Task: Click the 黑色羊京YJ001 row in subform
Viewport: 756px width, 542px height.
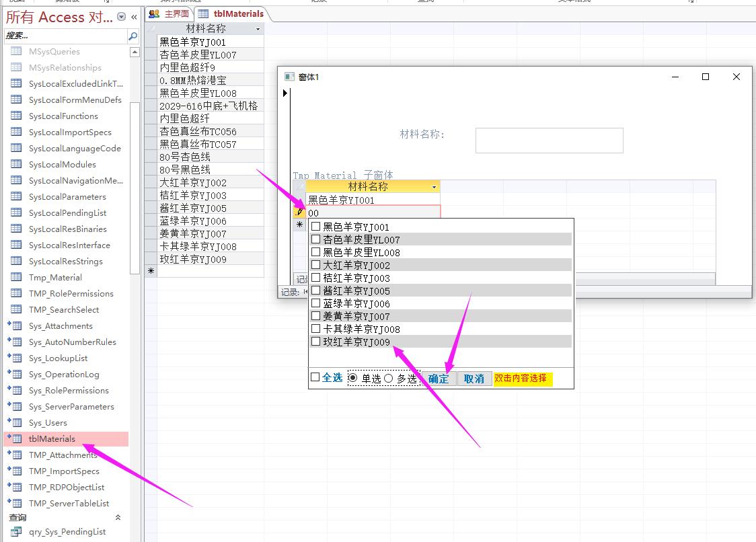Action: coord(373,200)
